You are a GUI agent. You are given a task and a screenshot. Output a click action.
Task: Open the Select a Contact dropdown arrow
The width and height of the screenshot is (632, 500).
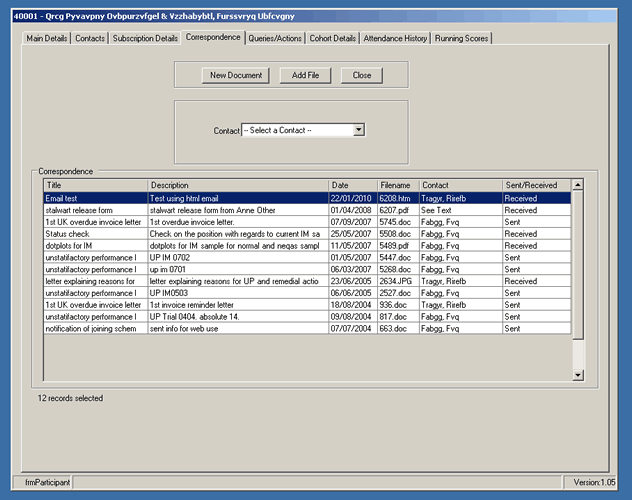(359, 130)
